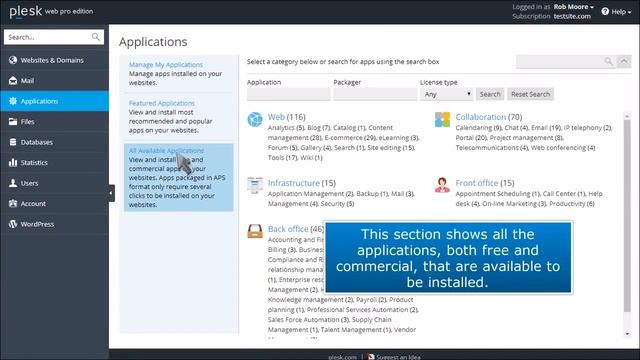Collapse the left sidebar with handle
Viewport: 640px width, 360px height.
coord(111,193)
